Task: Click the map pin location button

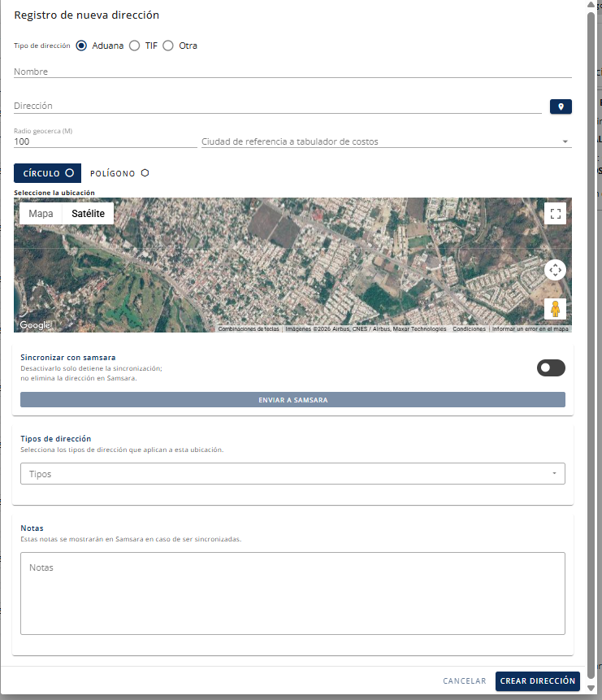Action: (x=561, y=107)
